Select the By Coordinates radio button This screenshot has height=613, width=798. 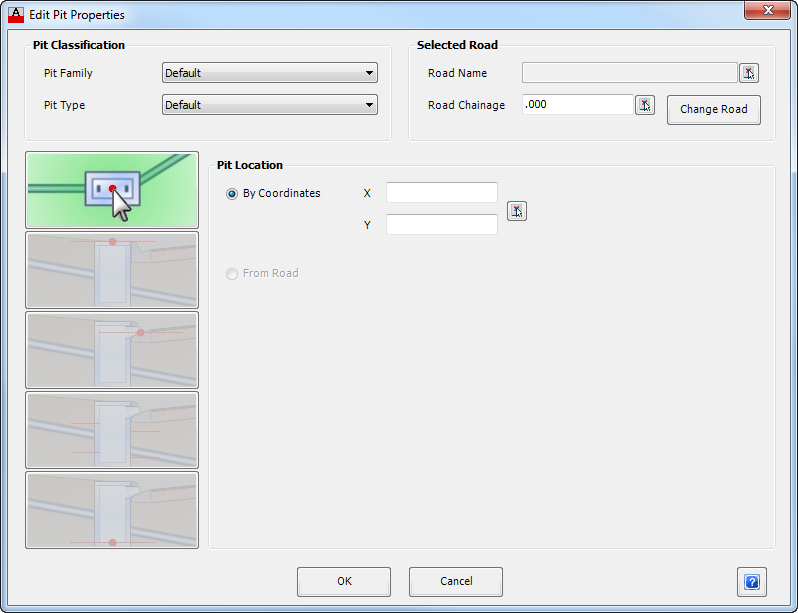(x=232, y=194)
